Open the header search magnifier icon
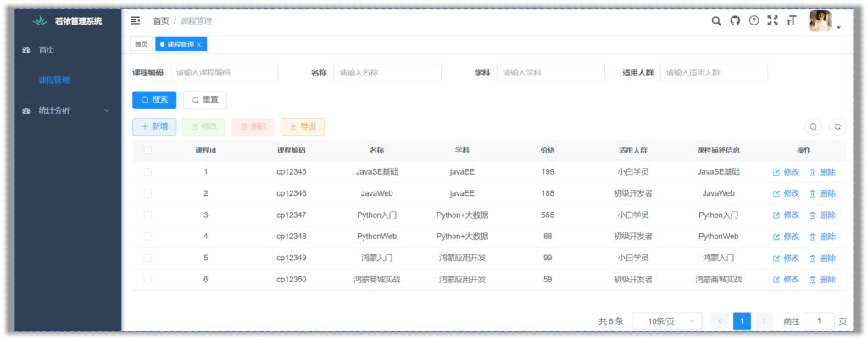This screenshot has width=868, height=340. click(x=716, y=20)
